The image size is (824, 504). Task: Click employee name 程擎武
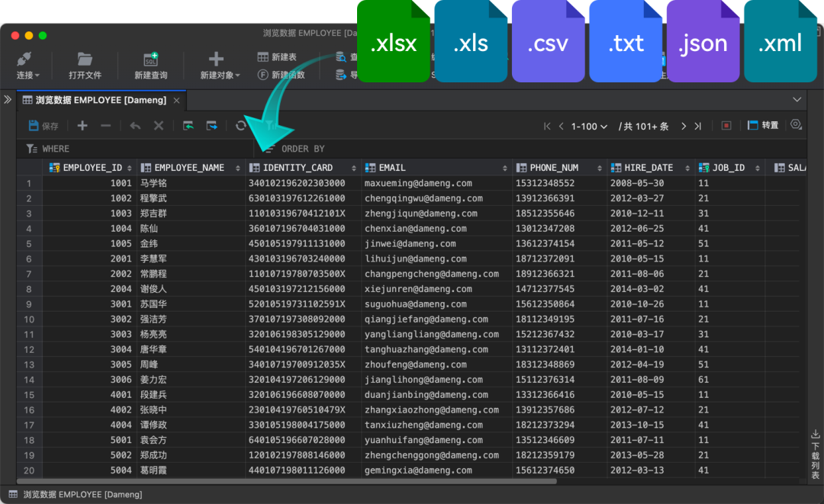(153, 198)
